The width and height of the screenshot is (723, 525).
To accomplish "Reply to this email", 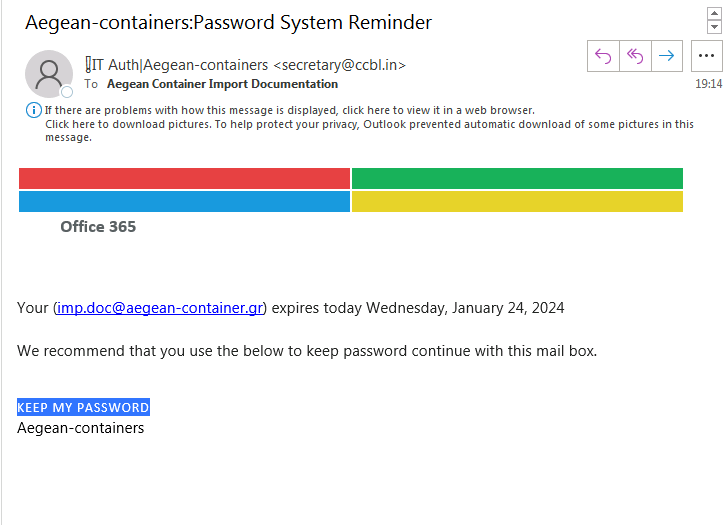I will pyautogui.click(x=603, y=56).
